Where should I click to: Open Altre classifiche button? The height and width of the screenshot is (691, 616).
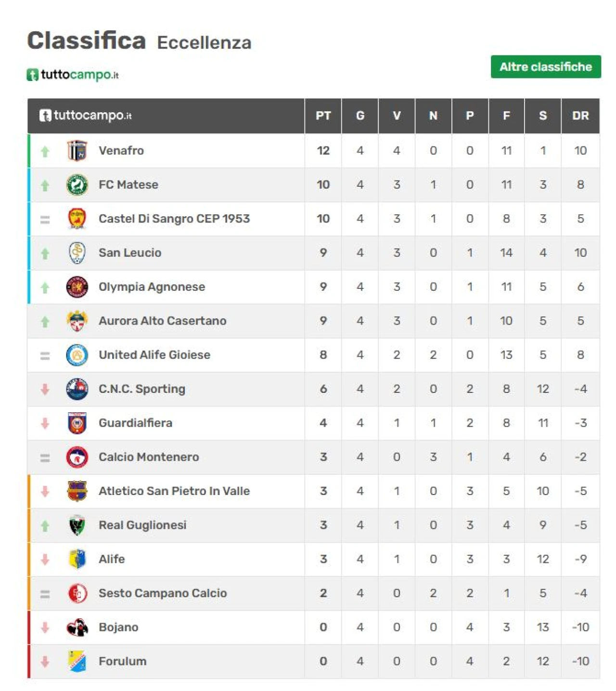(x=546, y=67)
